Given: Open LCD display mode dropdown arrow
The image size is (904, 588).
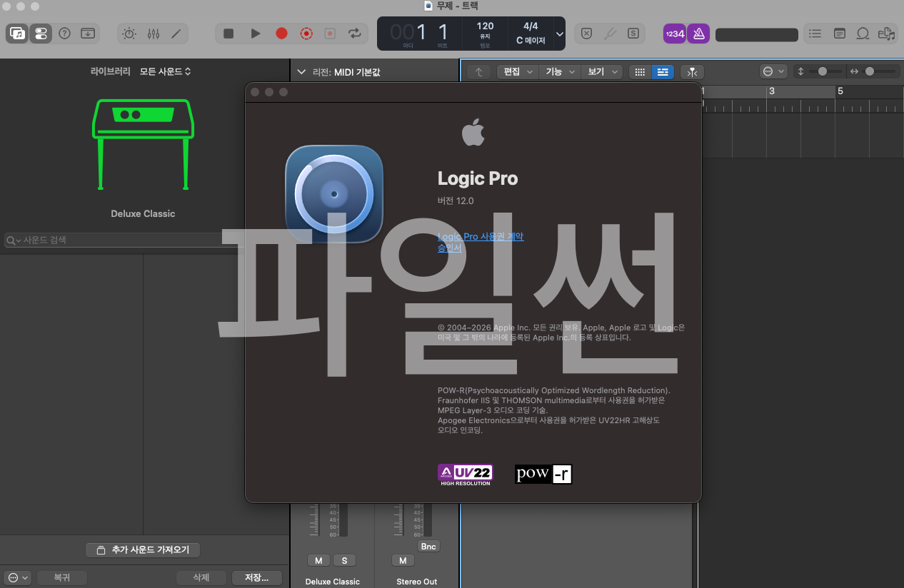Looking at the screenshot, I should pos(559,34).
